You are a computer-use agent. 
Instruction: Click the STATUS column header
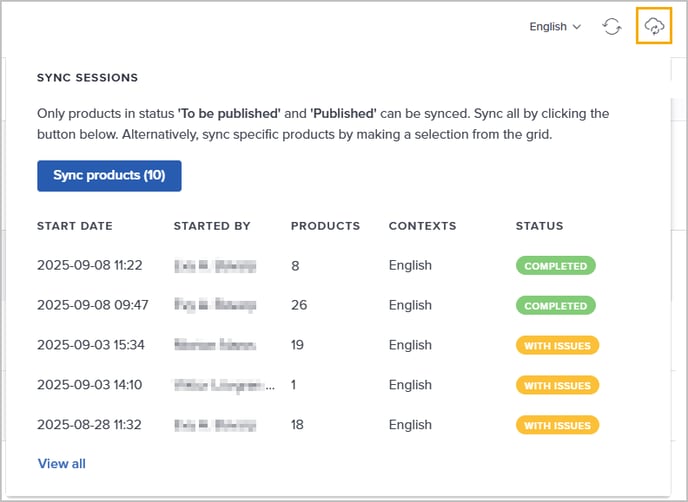click(x=539, y=226)
